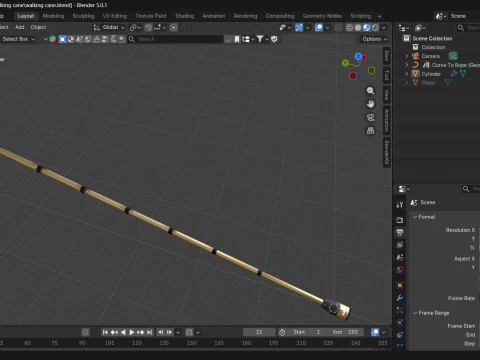This screenshot has width=480, height=360.
Task: Add a new workspace with plus button
Action: [379, 16]
